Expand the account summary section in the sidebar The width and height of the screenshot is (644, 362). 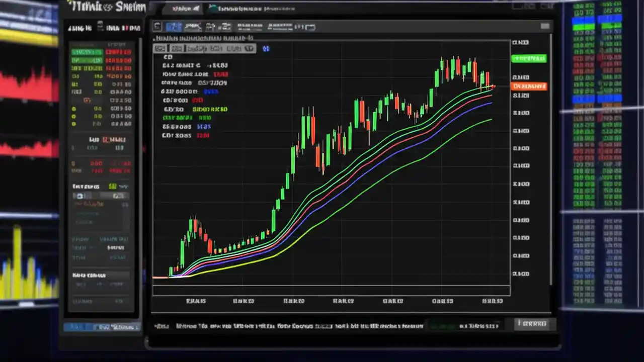[101, 275]
